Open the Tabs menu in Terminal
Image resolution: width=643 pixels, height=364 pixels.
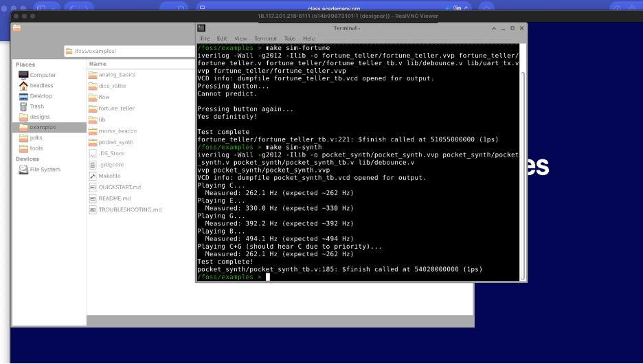point(290,38)
